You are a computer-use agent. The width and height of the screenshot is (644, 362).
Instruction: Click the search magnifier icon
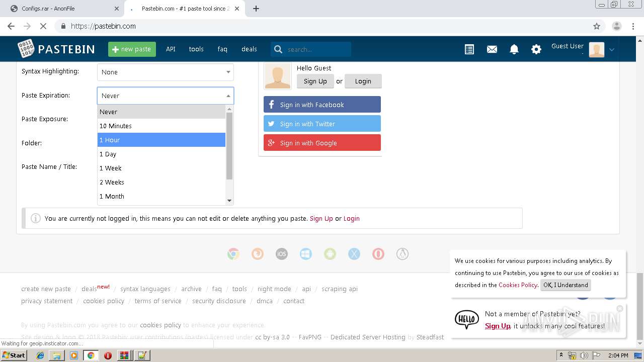pos(278,49)
